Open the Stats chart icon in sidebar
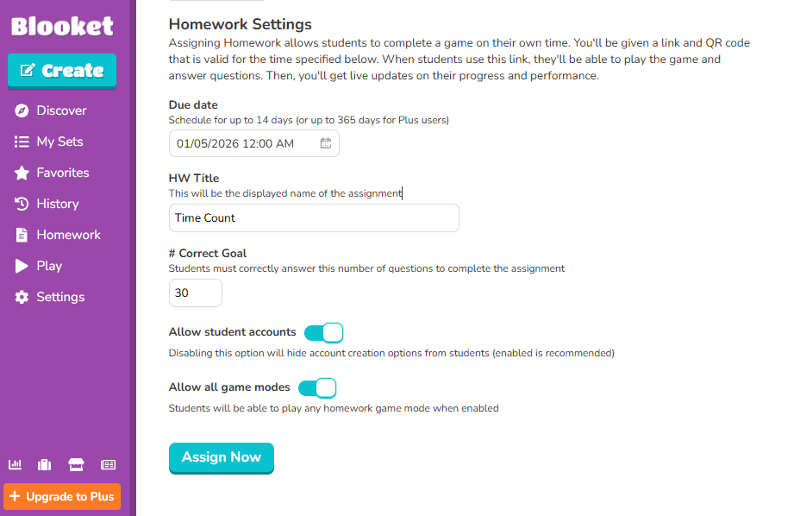 pos(15,464)
